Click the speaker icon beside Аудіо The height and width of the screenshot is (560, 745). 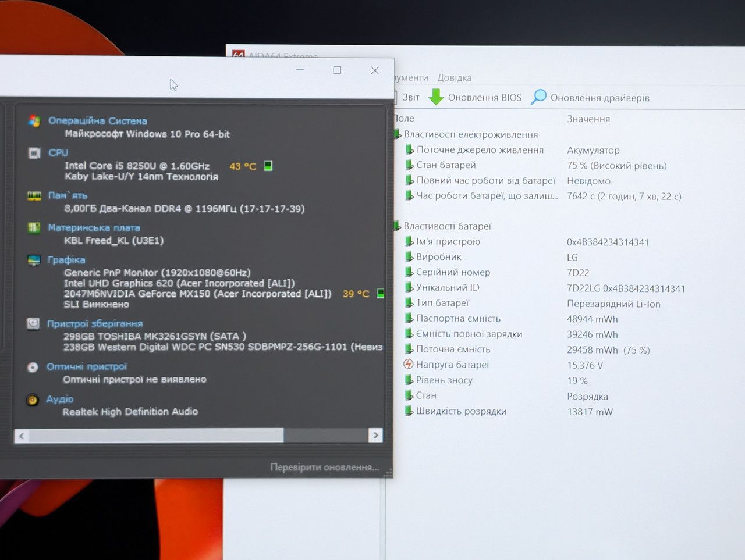(33, 400)
